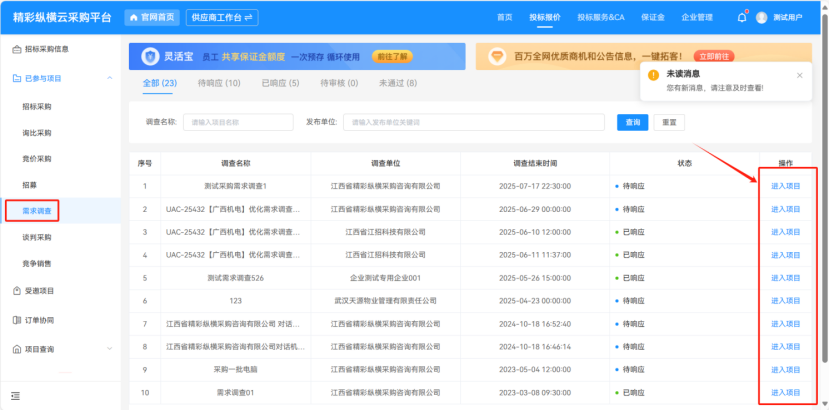
Task: Click the 2025-07-17 22:30:00 end time
Action: coord(535,186)
